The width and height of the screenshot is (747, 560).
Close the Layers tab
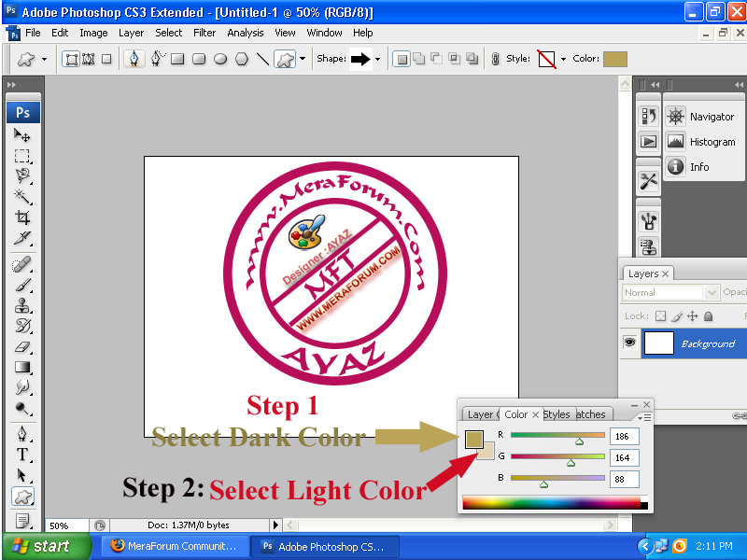point(665,273)
